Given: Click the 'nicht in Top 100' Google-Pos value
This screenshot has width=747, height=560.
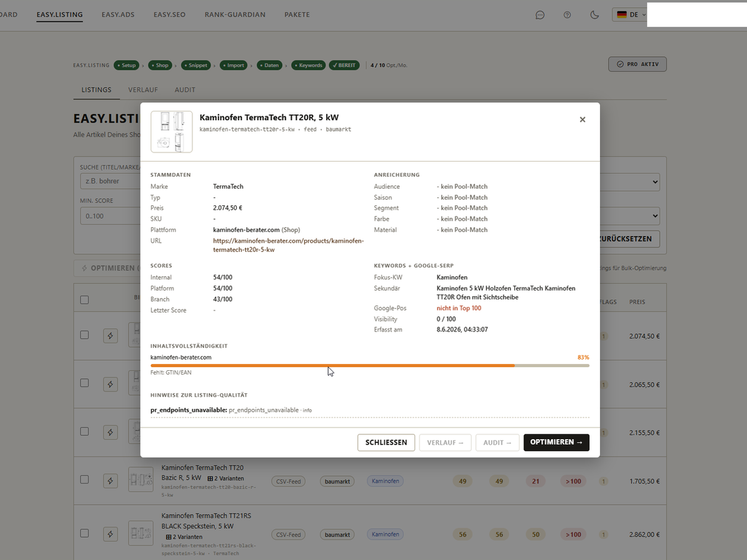Looking at the screenshot, I should (459, 308).
